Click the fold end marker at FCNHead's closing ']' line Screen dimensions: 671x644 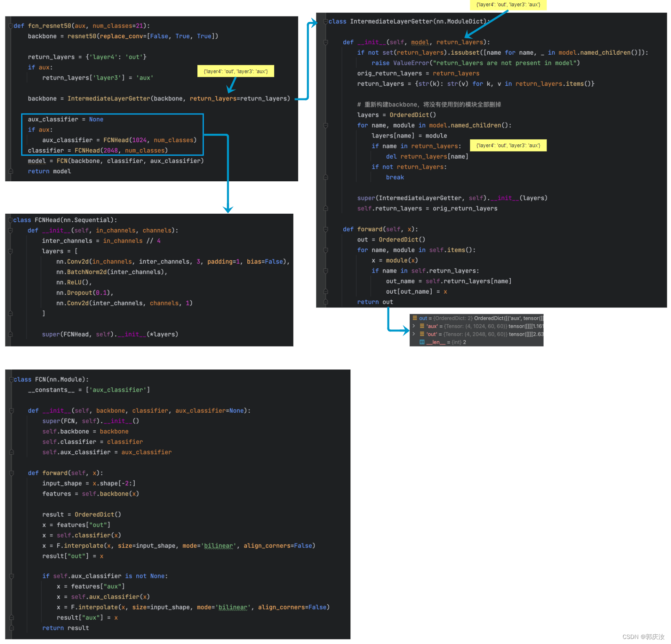(11, 313)
